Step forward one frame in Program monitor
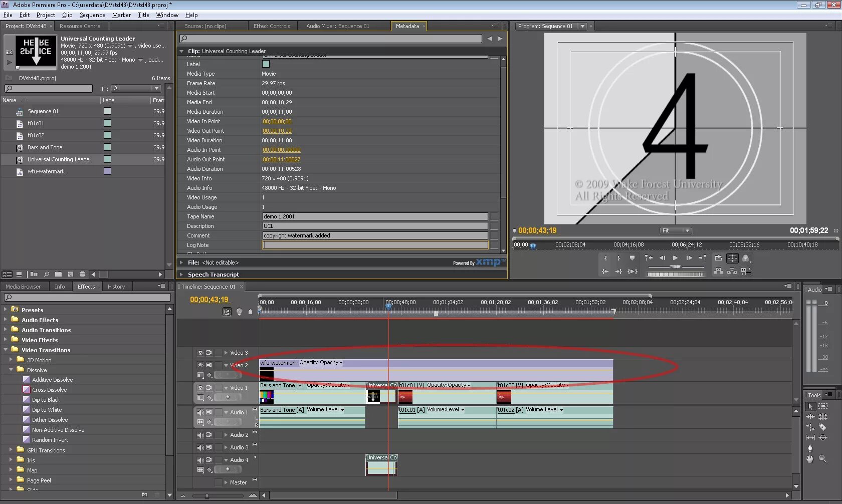 (x=689, y=258)
